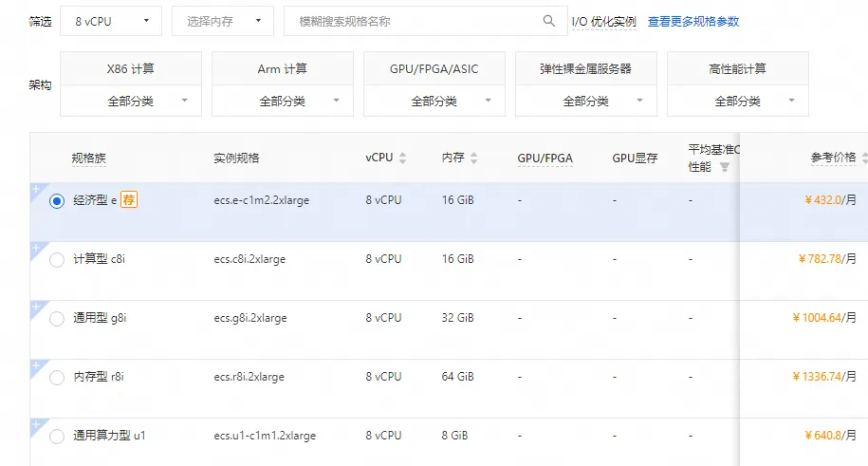Viewport: 868px width, 466px height.
Task: Click the GPU/FPGA column header
Action: (545, 158)
